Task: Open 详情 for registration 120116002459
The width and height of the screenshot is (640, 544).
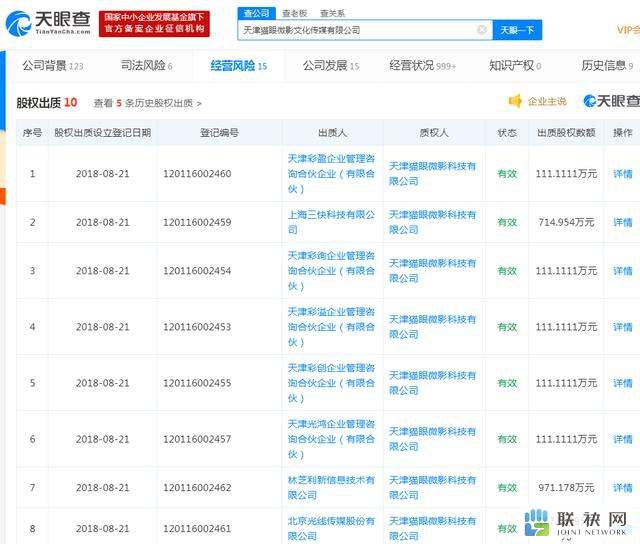Action: (622, 222)
